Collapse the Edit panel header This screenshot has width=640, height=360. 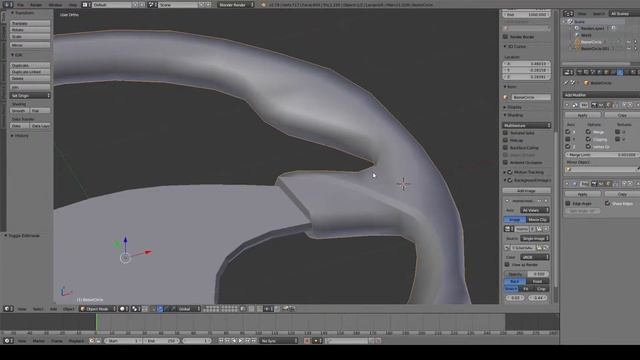tap(17, 55)
